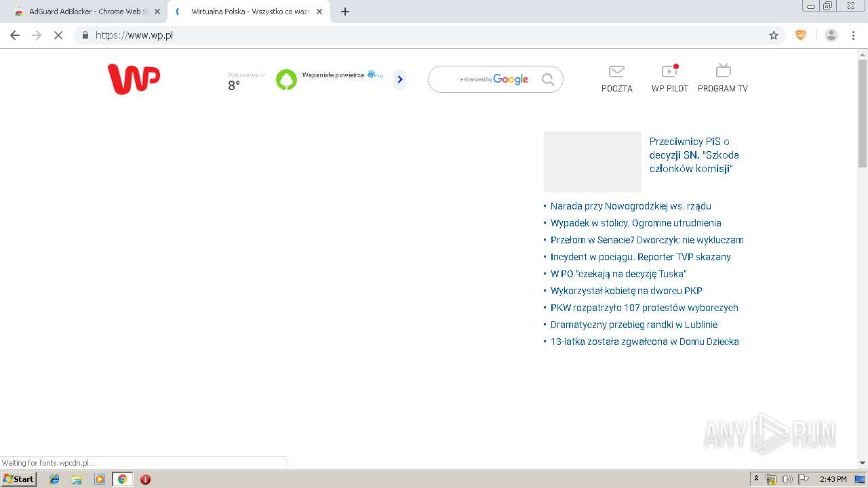Click Chrome taskbar icon
Viewport: 868px width, 488px height.
coord(122,479)
